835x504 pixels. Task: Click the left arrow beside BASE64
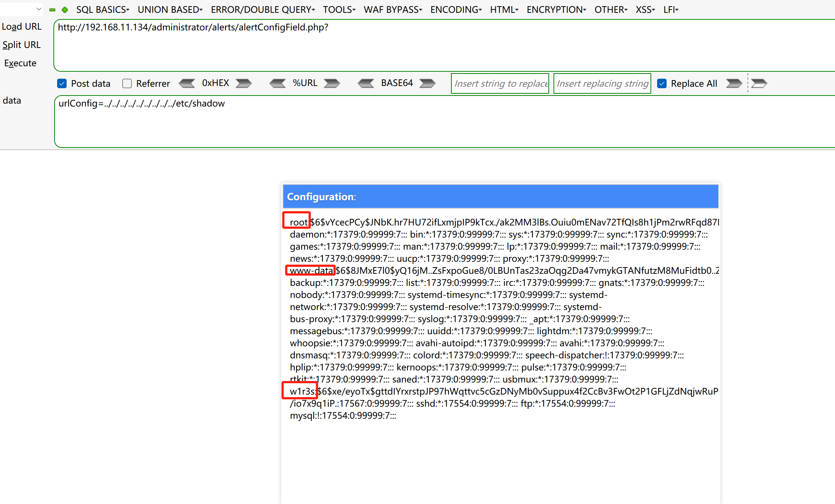point(366,83)
